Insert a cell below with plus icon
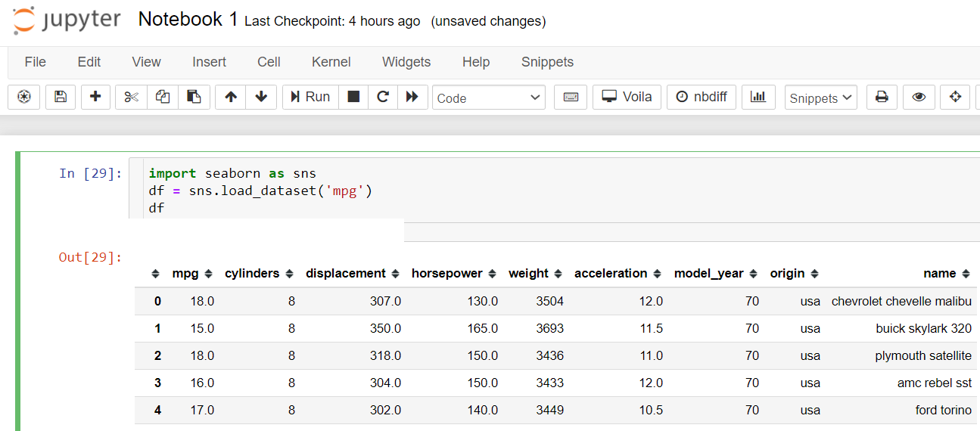Screen dimensions: 980x431 point(95,97)
